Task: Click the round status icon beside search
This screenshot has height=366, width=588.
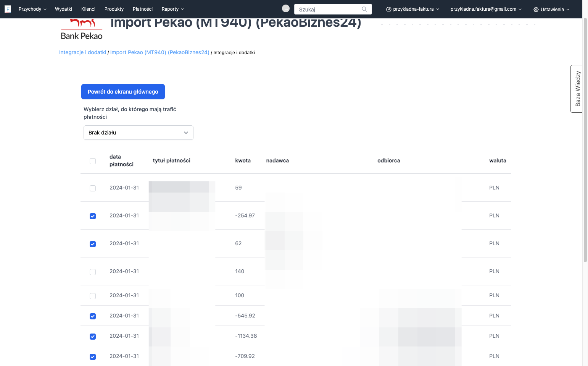Action: tap(286, 8)
